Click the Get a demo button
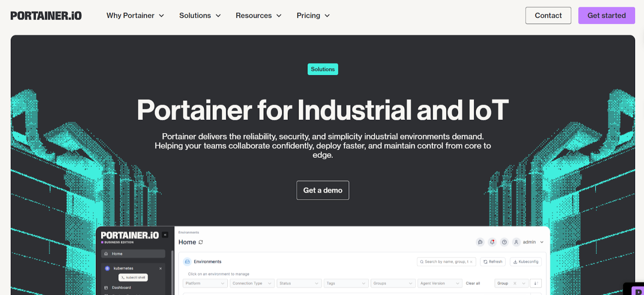 point(323,190)
